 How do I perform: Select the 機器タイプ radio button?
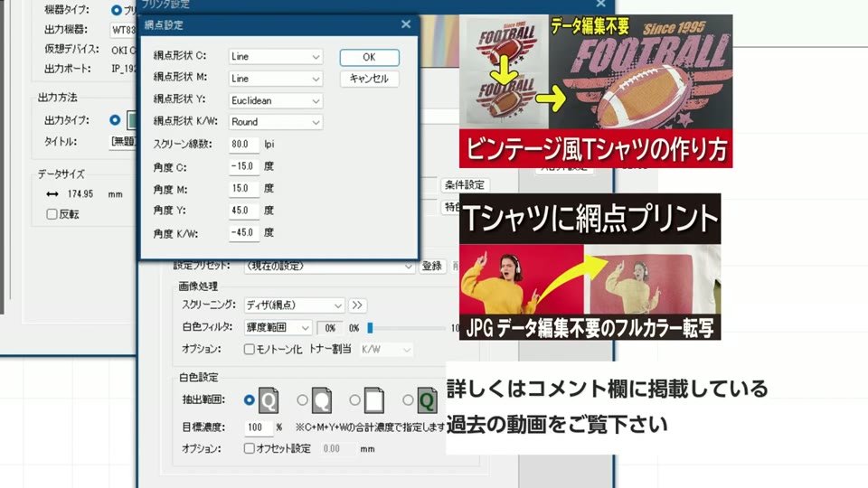116,10
